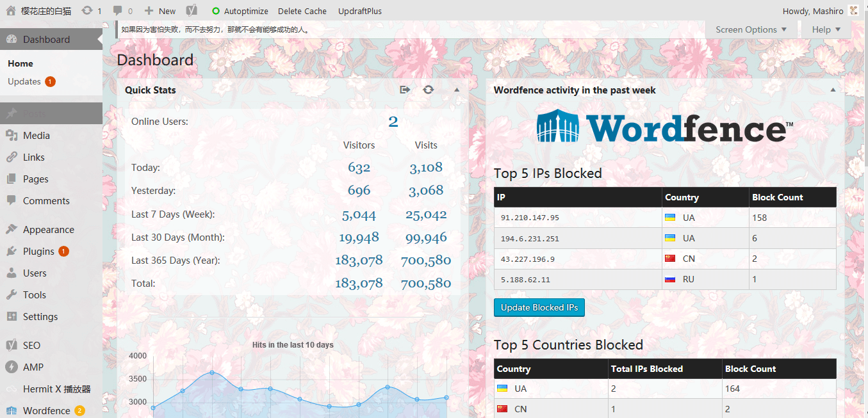The width and height of the screenshot is (868, 418).
Task: Click the Pages icon in sidebar
Action: tap(12, 179)
